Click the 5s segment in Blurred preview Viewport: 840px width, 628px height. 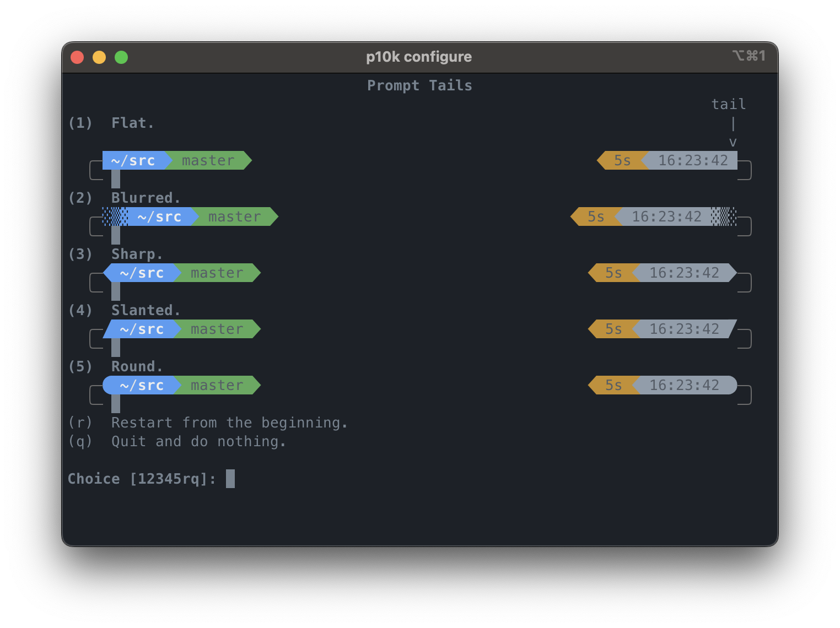pos(595,216)
